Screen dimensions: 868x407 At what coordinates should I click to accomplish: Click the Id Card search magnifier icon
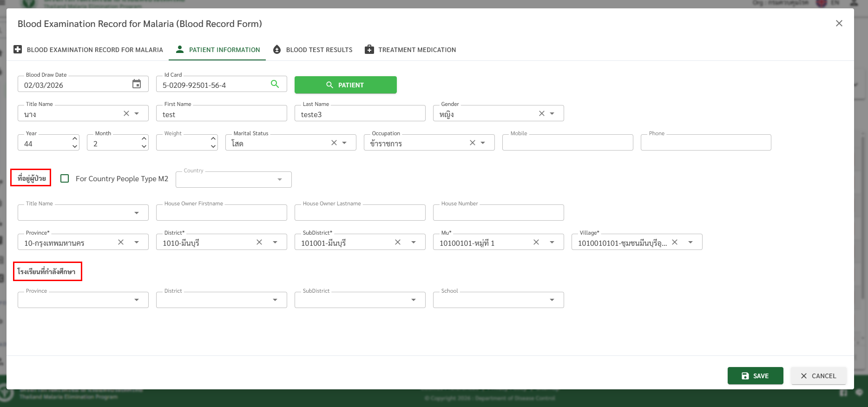pyautogui.click(x=275, y=84)
